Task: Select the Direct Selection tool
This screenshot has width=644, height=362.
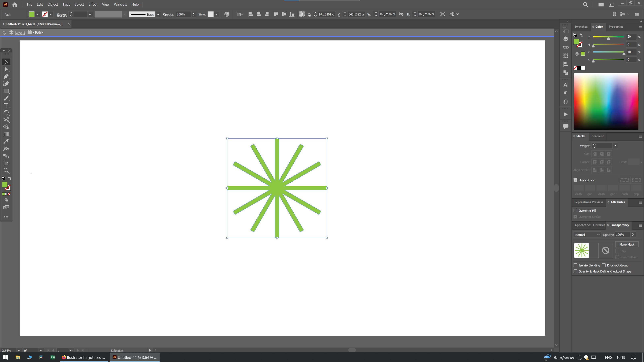Action: [x=6, y=69]
